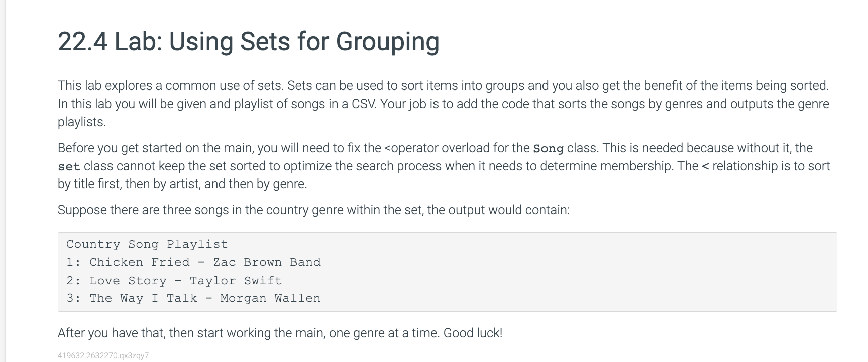Viewport: 868px width, 362px height.
Task: Click the paragraph starting "Before you get started"
Action: [x=442, y=166]
